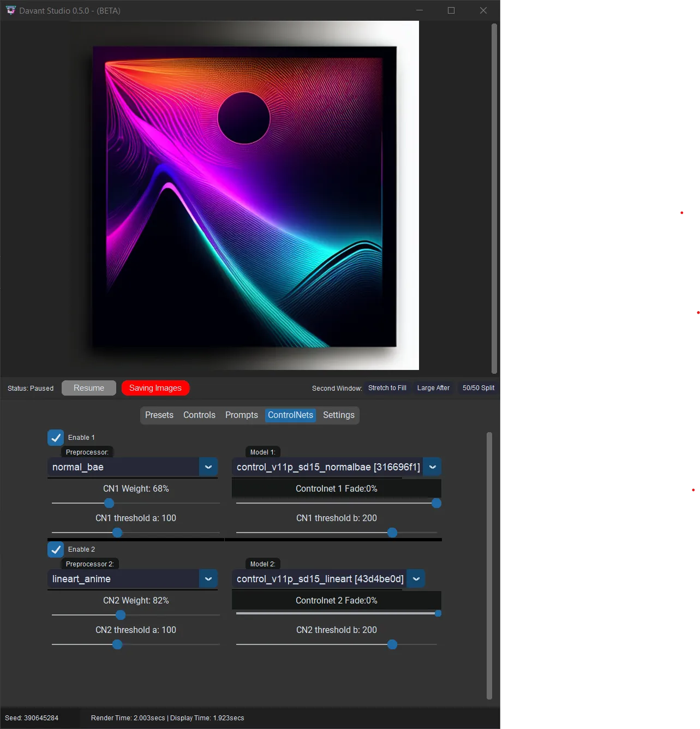Image resolution: width=700 pixels, height=729 pixels.
Task: Open the lineart_anime Preprocessor 2 dropdown
Action: click(208, 579)
